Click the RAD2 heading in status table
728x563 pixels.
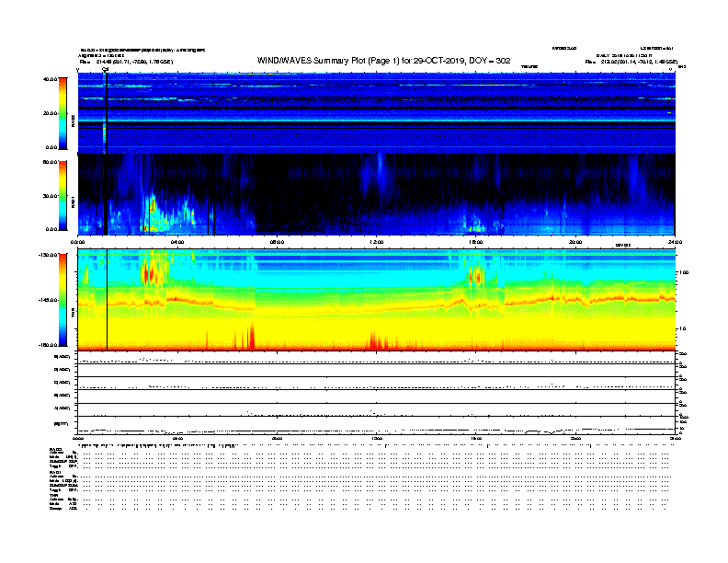tap(56, 449)
